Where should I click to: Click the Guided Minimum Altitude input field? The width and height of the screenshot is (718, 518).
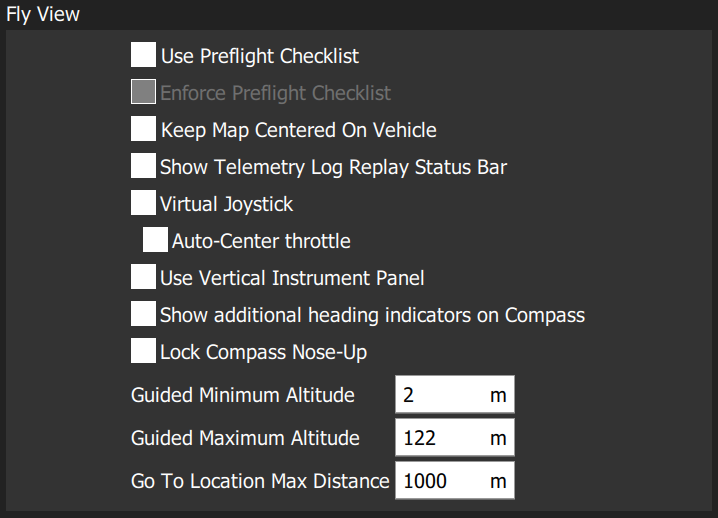coord(455,394)
